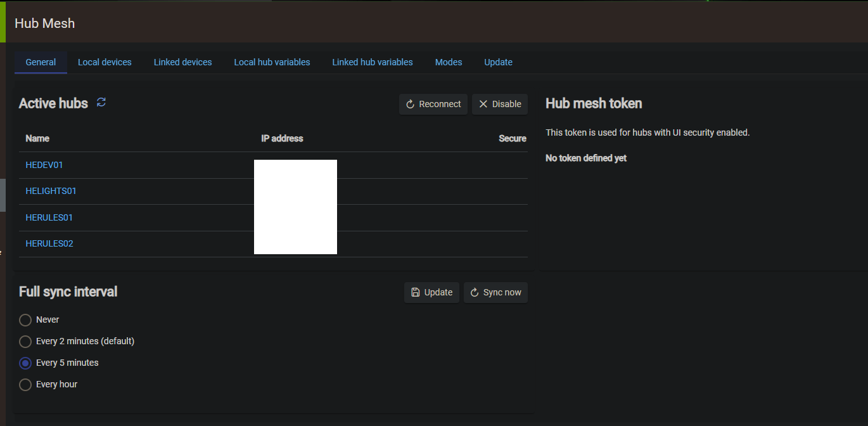Screen dimensions: 868x426
Task: Click the refresh icon beside Active hubs
Action: click(101, 103)
